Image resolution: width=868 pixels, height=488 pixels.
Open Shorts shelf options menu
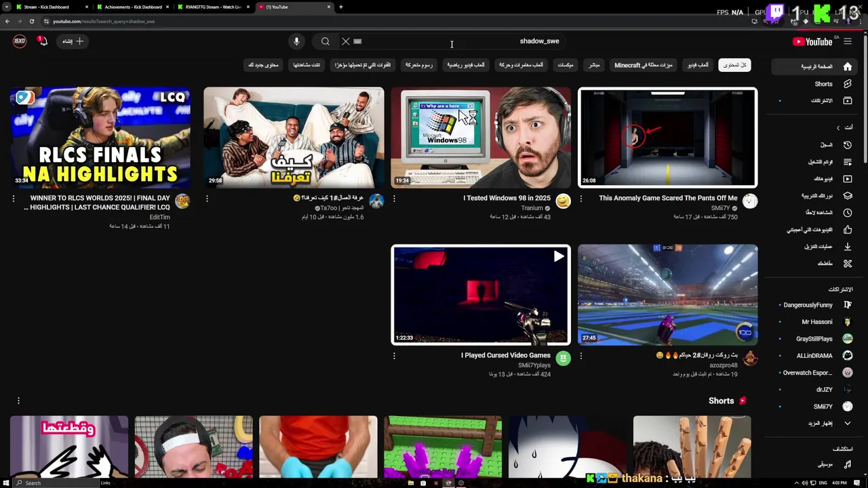click(18, 401)
